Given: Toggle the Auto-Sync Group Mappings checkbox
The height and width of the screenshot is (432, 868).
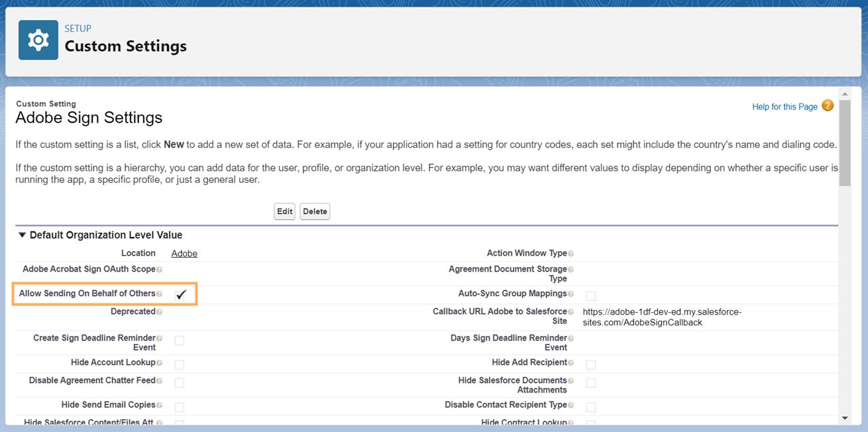Looking at the screenshot, I should coord(591,296).
